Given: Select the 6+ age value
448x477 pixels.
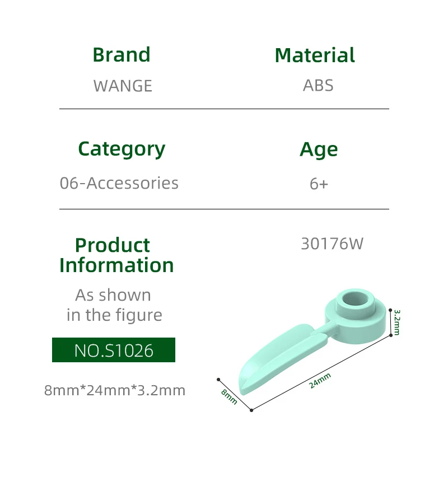Looking at the screenshot, I should (319, 184).
